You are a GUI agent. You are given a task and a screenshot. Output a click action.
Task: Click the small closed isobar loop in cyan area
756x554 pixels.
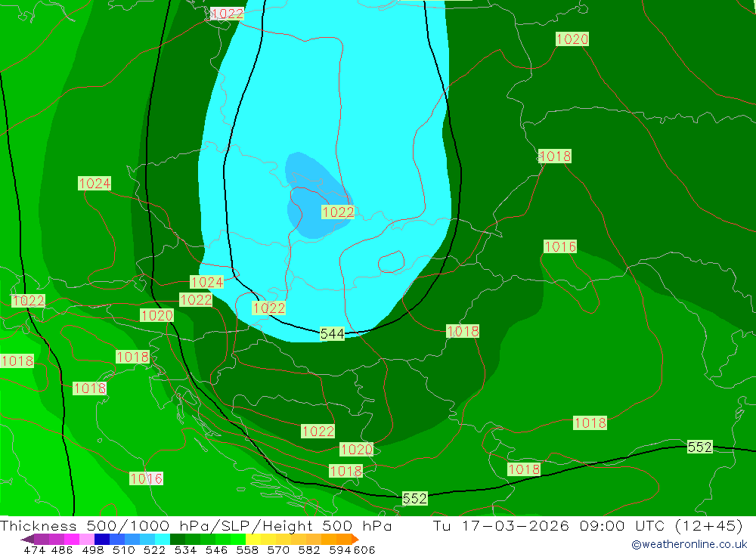391,262
